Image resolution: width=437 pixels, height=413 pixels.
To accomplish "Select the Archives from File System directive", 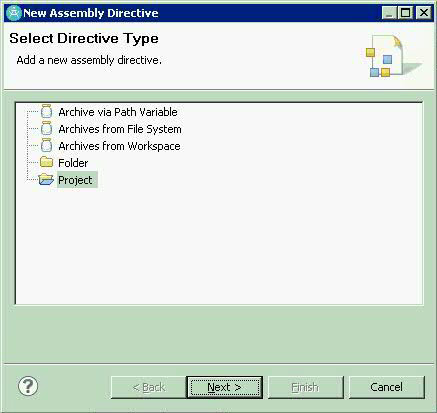I will [120, 129].
